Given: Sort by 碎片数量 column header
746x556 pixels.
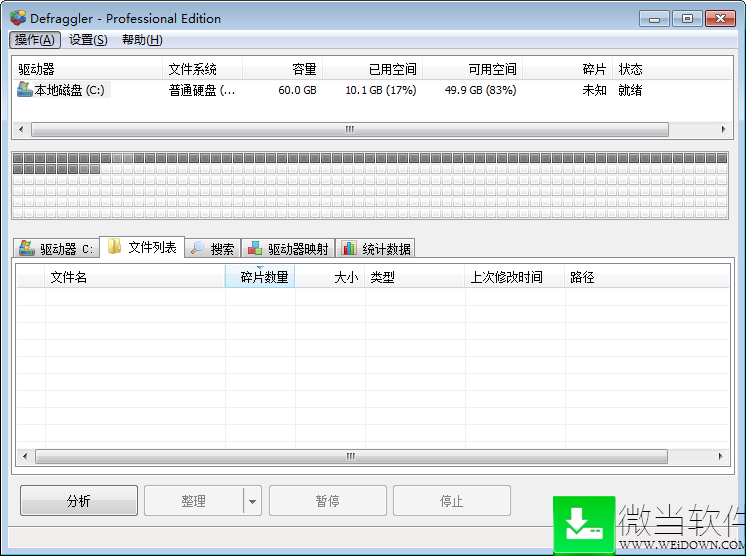Looking at the screenshot, I should [260, 277].
